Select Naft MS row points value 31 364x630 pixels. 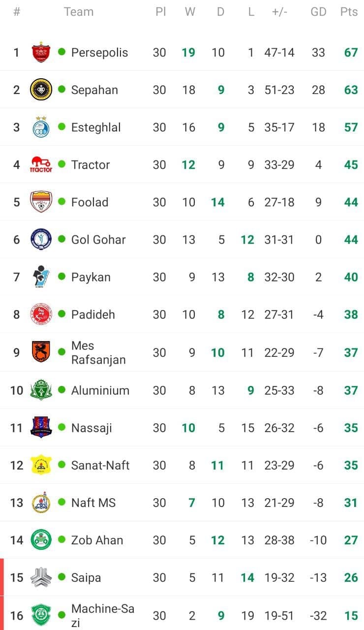(x=351, y=503)
